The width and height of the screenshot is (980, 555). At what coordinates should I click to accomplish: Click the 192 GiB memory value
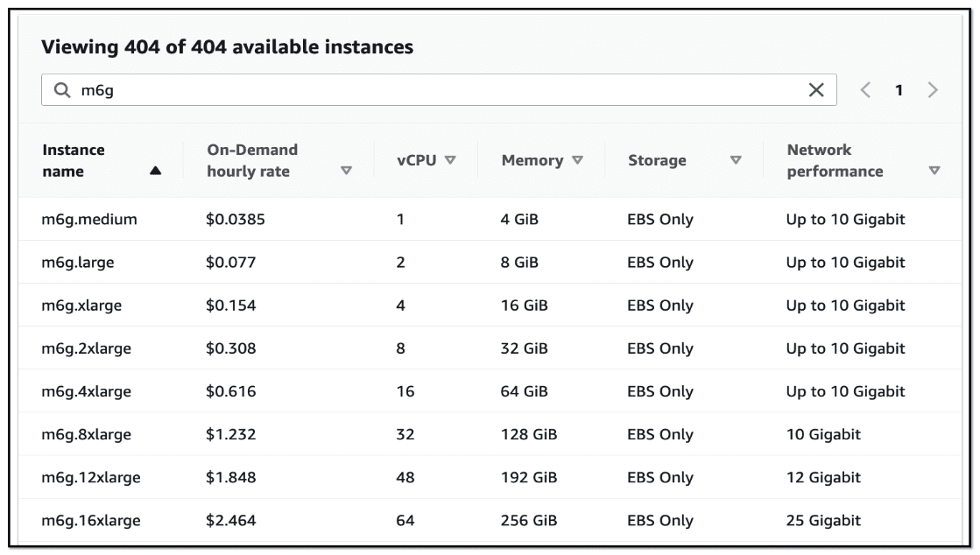[529, 477]
